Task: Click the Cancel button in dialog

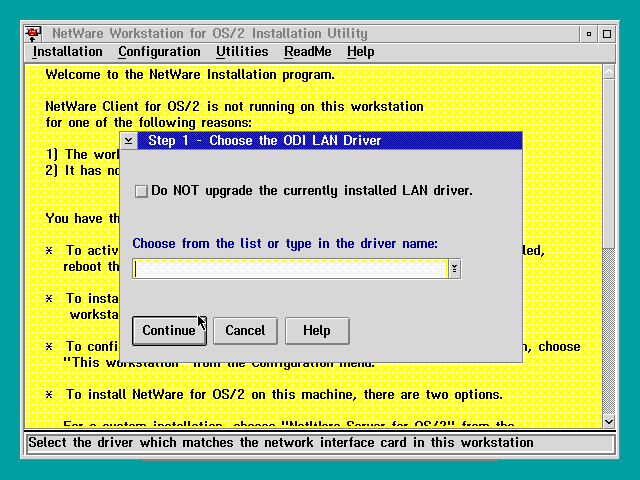Action: [x=245, y=331]
